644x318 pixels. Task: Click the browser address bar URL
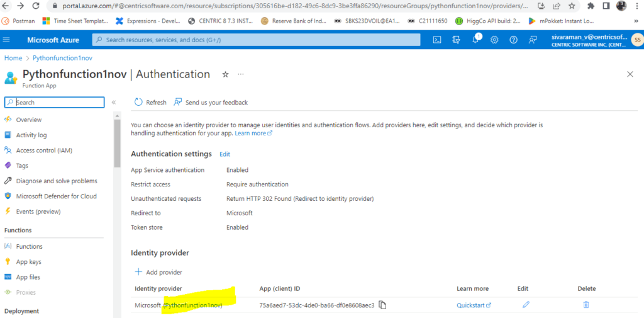[296, 6]
